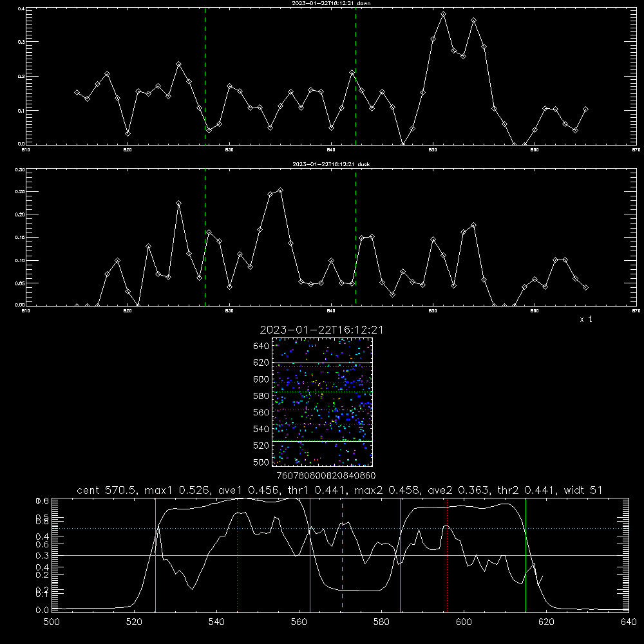The height and width of the screenshot is (644, 644).
Task: Click the "560" x-axis label of the bottom plot
Action: coord(299,622)
